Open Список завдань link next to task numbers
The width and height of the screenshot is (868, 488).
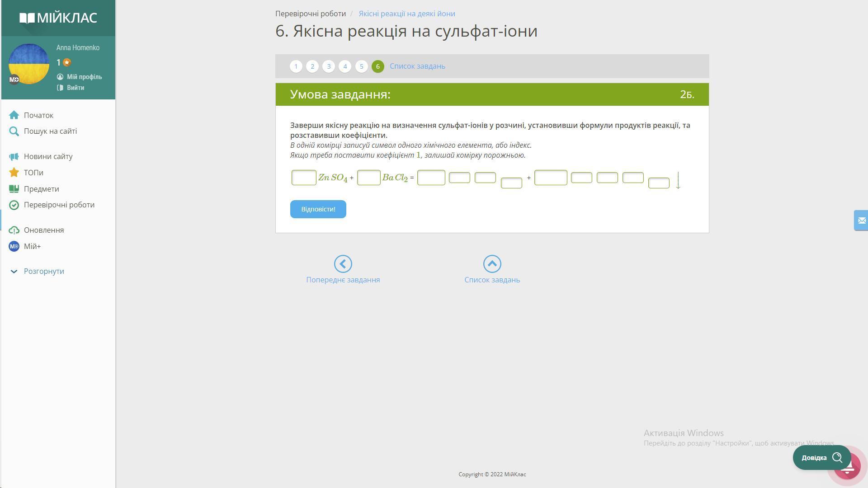[x=417, y=66]
